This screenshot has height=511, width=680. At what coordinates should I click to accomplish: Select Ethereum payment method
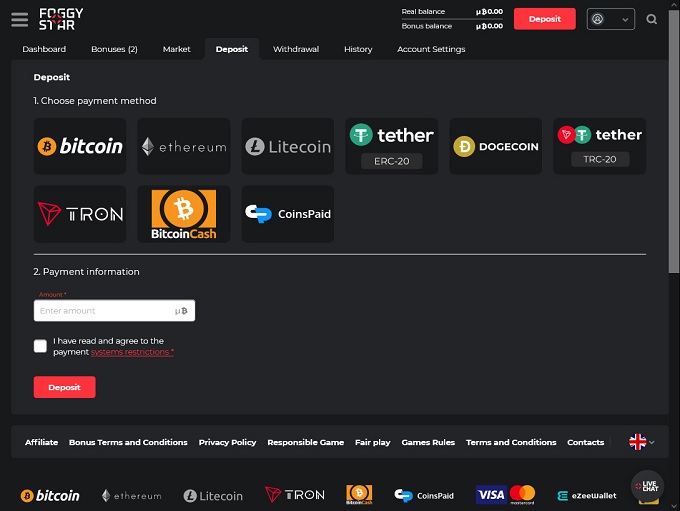[x=184, y=146]
